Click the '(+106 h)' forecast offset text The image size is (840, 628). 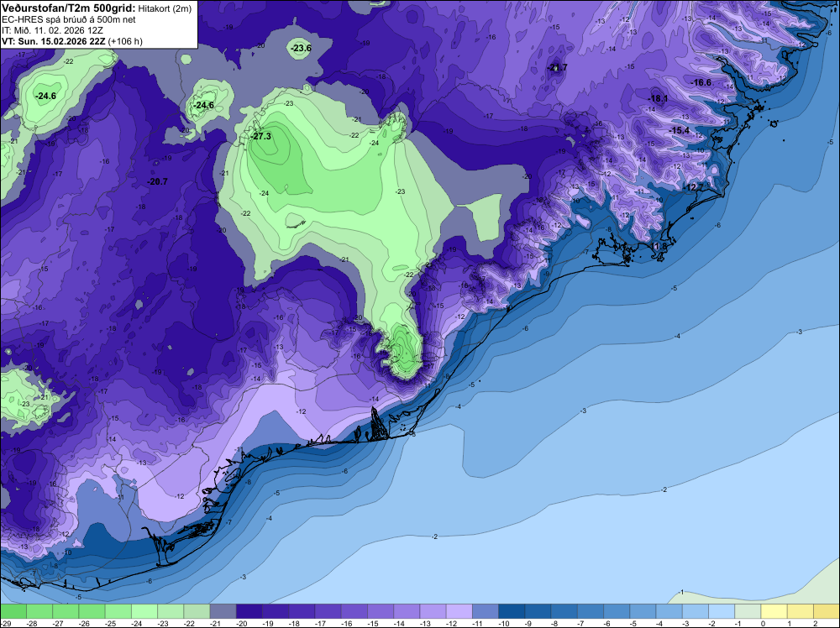tap(125, 41)
